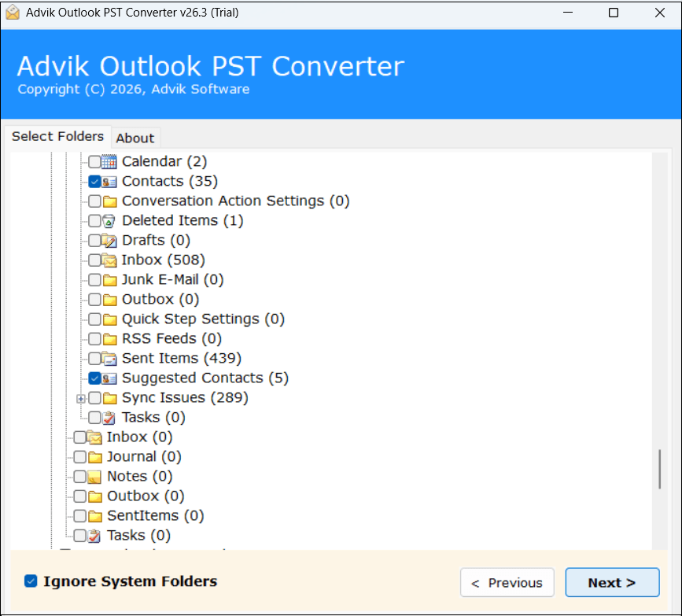Click the Drafts folder pencil icon
This screenshot has height=616, width=682.
(109, 241)
